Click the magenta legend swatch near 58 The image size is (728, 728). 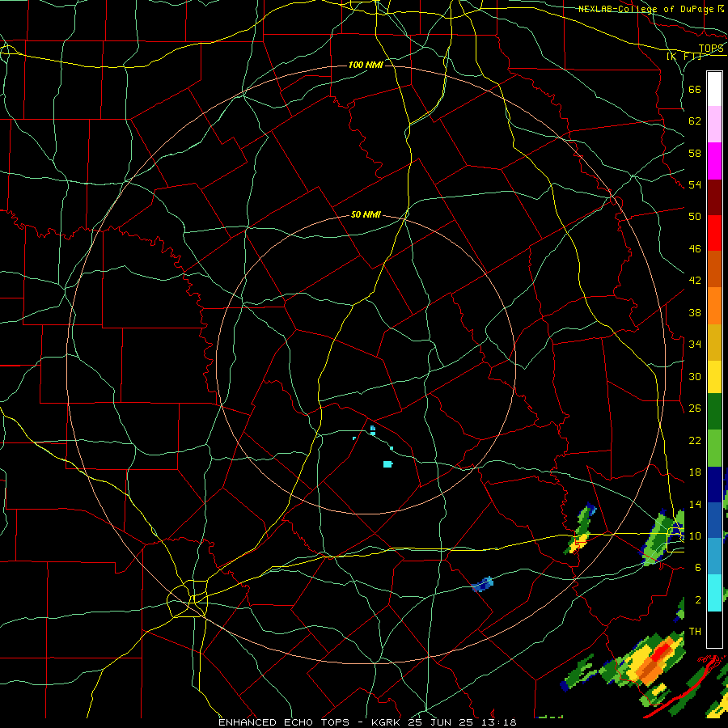(714, 161)
